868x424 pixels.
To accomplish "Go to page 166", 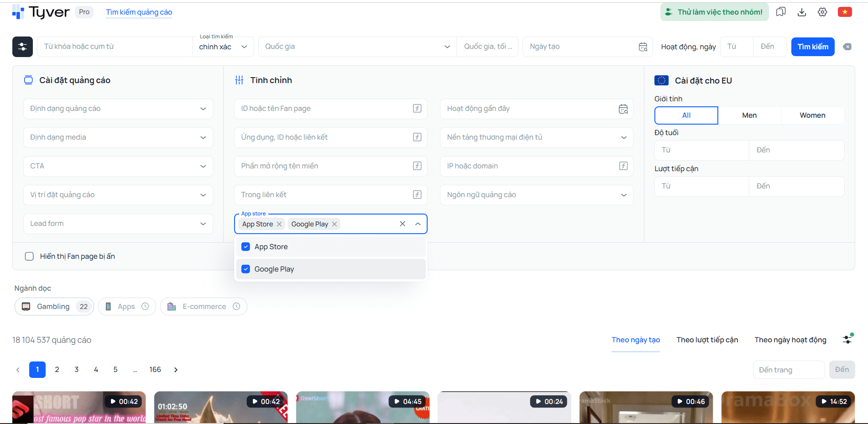I will point(155,370).
